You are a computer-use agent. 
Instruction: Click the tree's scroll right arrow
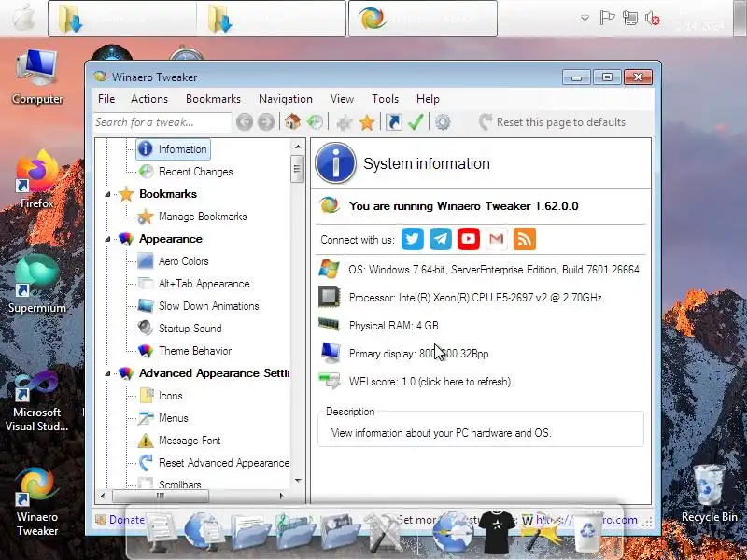(x=282, y=496)
